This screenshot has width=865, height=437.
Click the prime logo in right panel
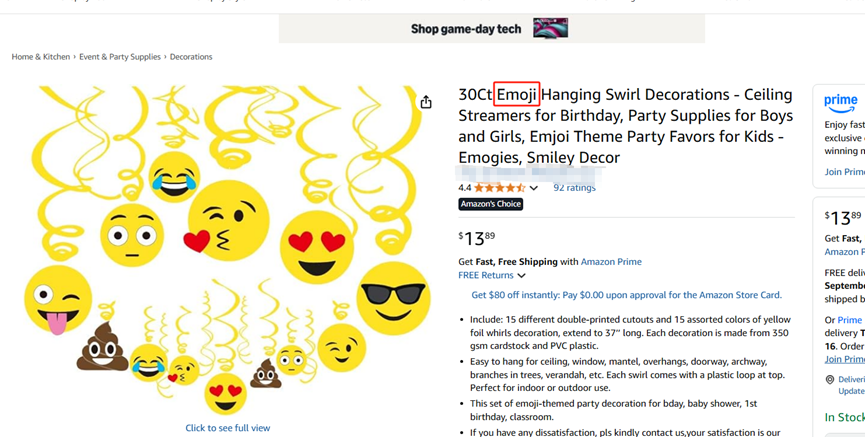point(841,101)
